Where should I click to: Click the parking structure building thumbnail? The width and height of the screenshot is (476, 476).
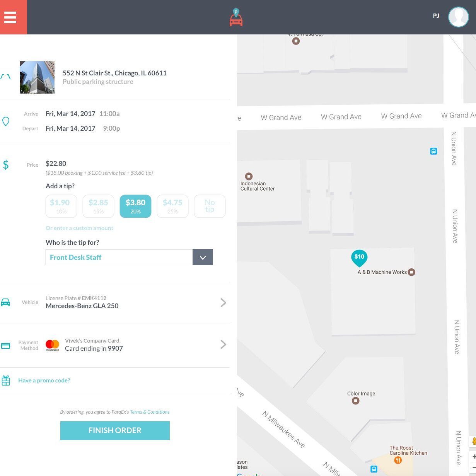click(x=37, y=77)
